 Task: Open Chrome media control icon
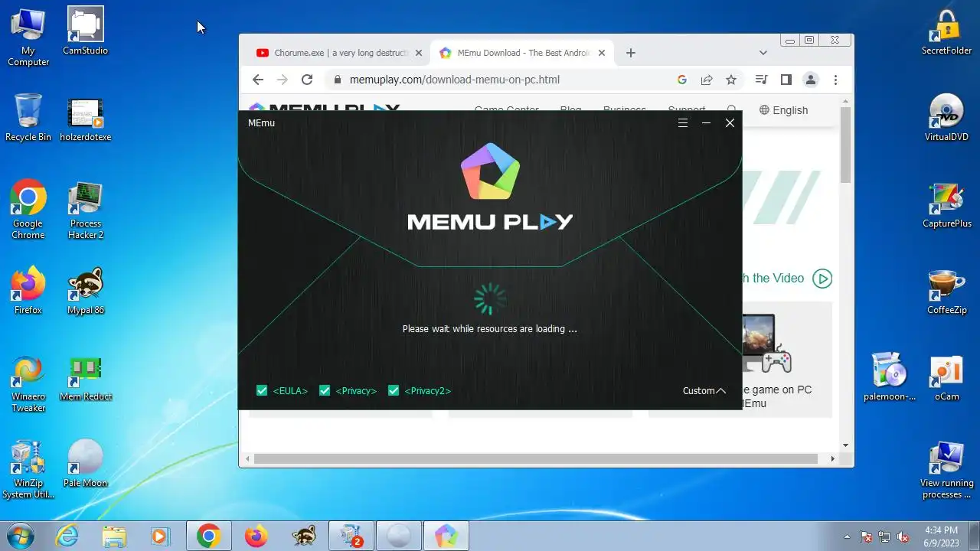761,80
